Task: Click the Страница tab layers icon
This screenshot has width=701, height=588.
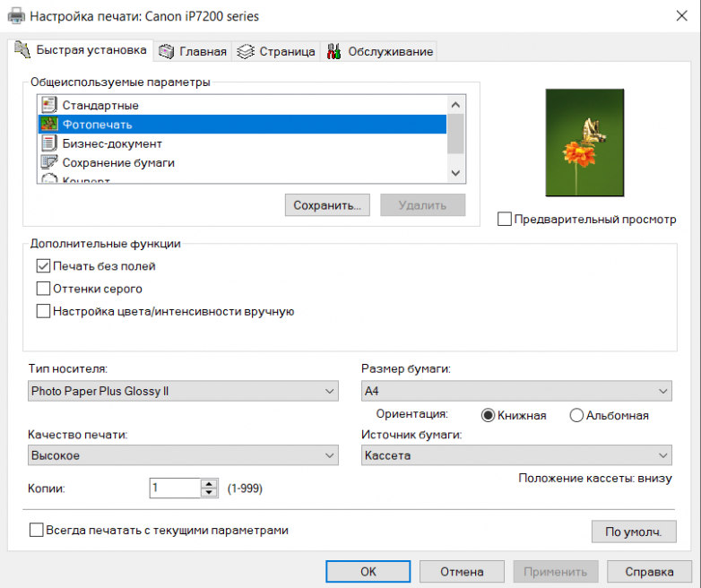Action: tap(246, 52)
